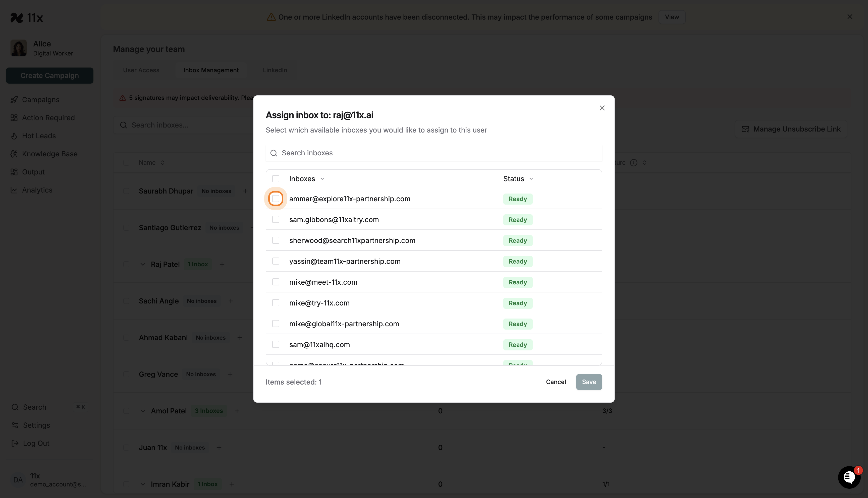Viewport: 868px width, 498px height.
Task: Open the LinkedIn tab
Action: [x=275, y=70]
